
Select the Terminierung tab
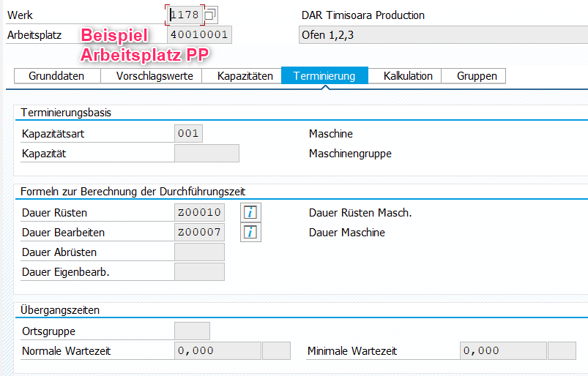tap(324, 76)
